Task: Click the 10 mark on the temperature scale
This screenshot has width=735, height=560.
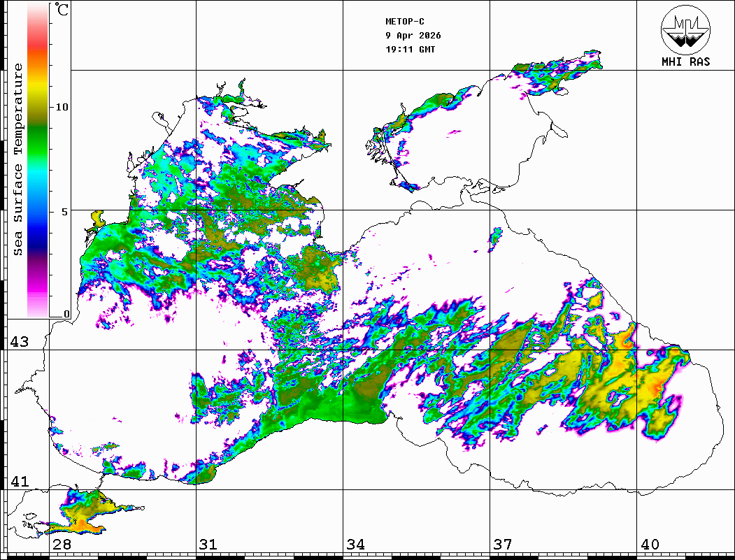Action: [62, 107]
